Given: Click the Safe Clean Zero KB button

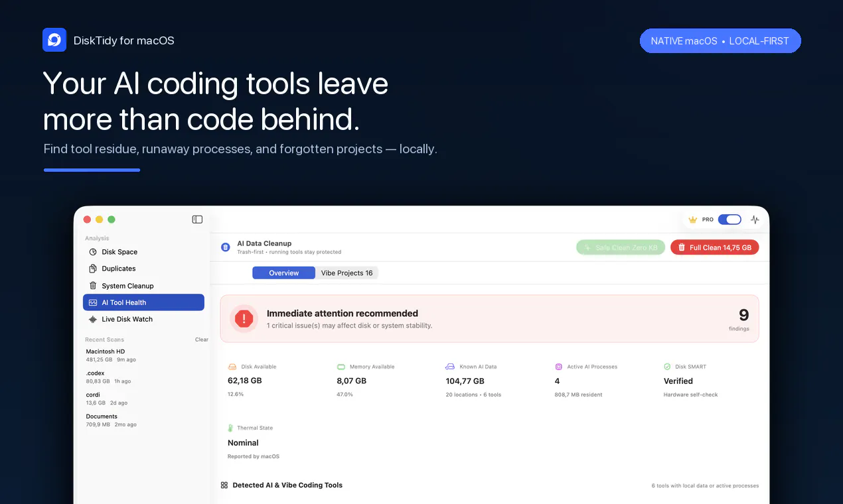Looking at the screenshot, I should (x=621, y=247).
